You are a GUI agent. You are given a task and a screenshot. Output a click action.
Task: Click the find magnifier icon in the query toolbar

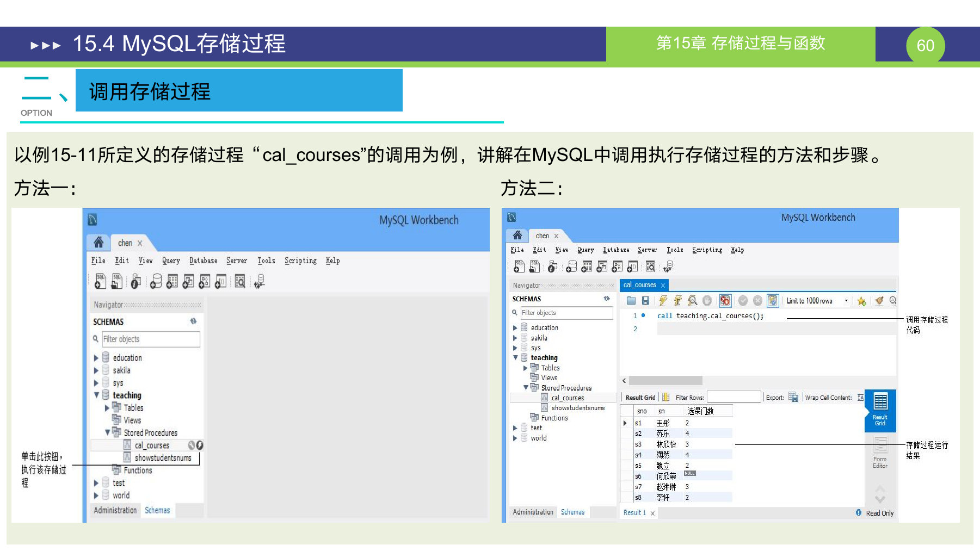click(892, 300)
